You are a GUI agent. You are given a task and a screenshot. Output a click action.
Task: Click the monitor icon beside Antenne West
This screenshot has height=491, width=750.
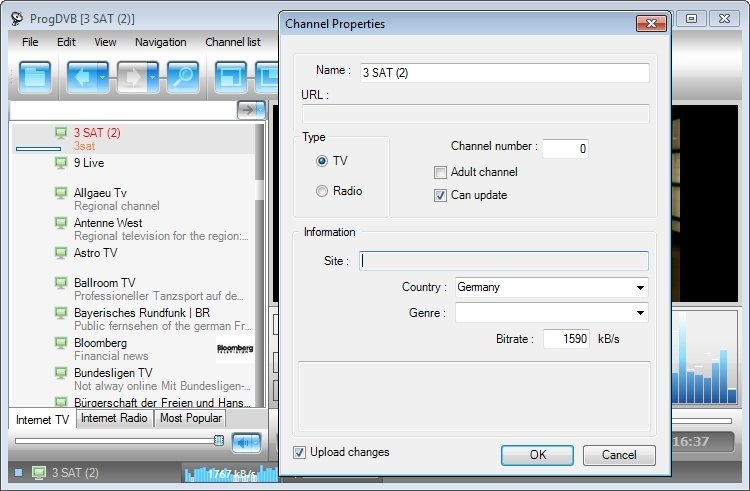click(61, 223)
